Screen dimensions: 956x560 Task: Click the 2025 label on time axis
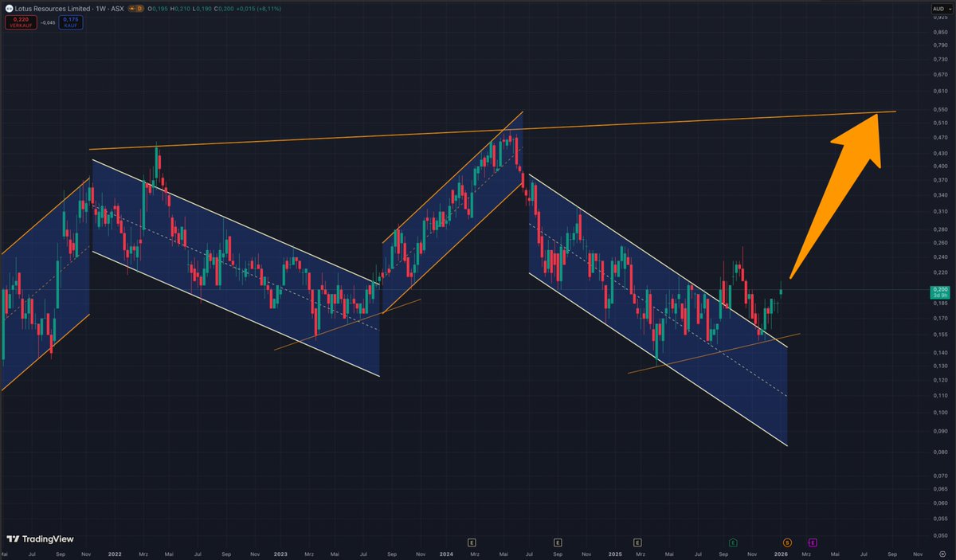point(614,554)
